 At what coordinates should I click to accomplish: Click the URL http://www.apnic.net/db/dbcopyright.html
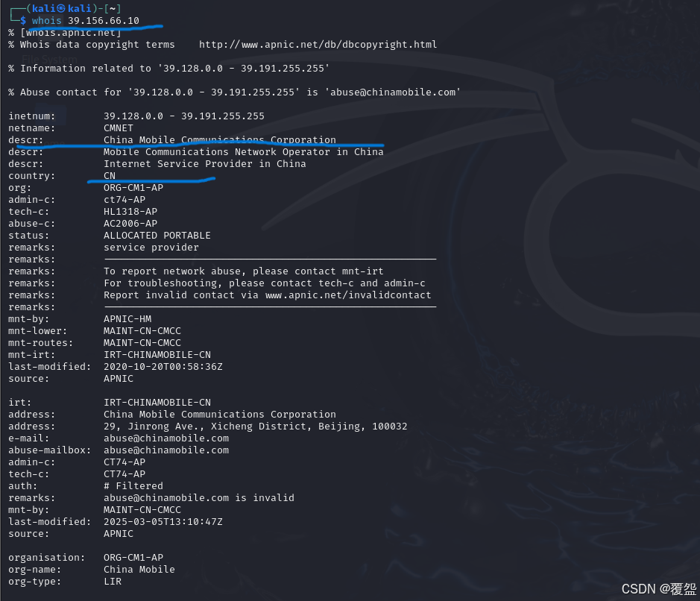click(x=318, y=45)
